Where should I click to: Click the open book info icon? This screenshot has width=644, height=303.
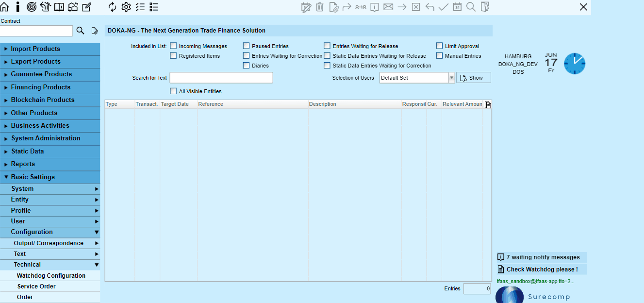[x=59, y=7]
